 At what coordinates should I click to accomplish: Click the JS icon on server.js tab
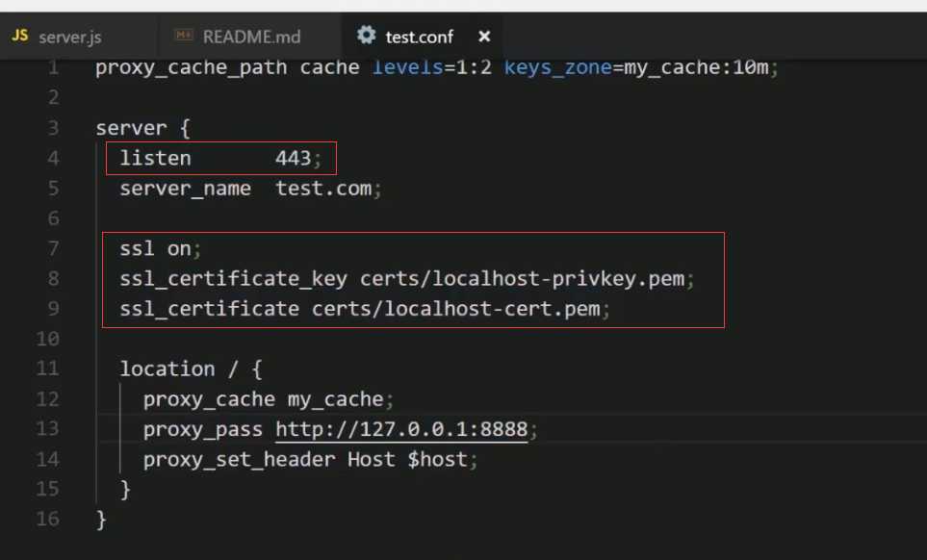[x=20, y=36]
